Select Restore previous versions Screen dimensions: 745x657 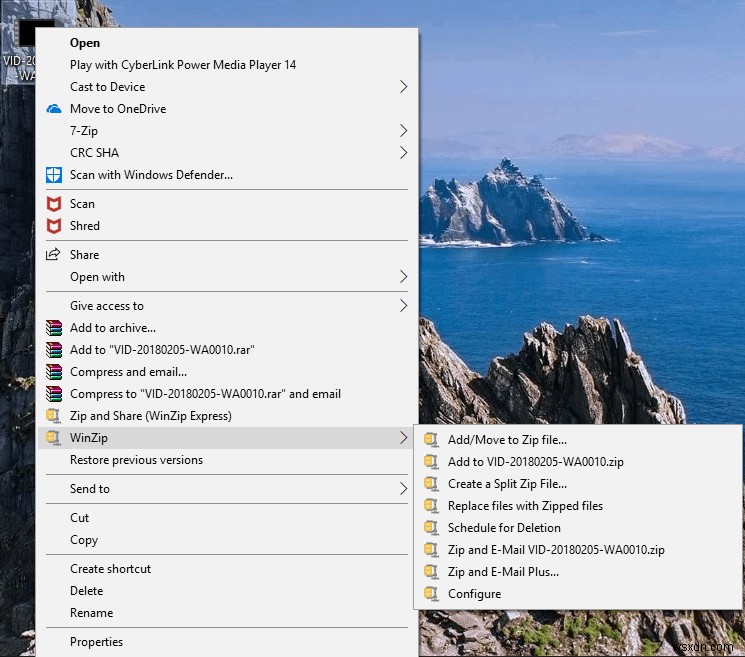[x=227, y=460]
